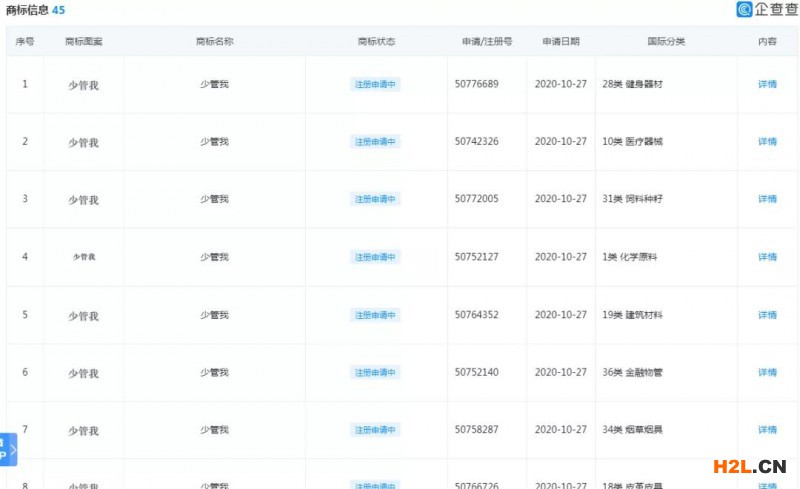The width and height of the screenshot is (800, 489).
Task: Open 详情 for the 28类 健身器材 trademark
Action: [x=767, y=85]
